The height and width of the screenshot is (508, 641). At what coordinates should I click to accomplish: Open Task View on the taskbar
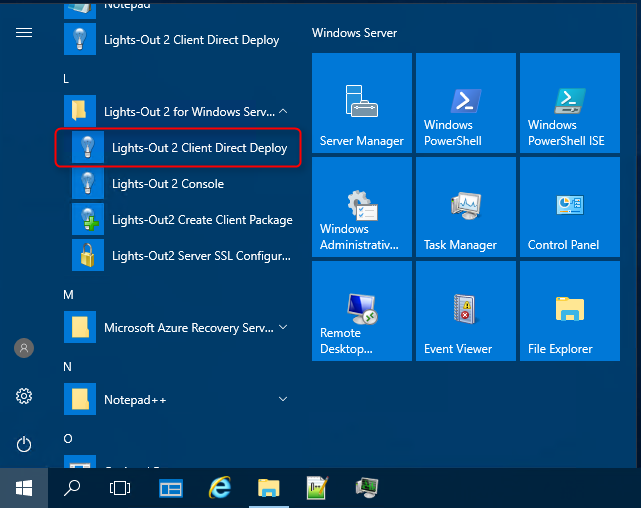(120, 488)
